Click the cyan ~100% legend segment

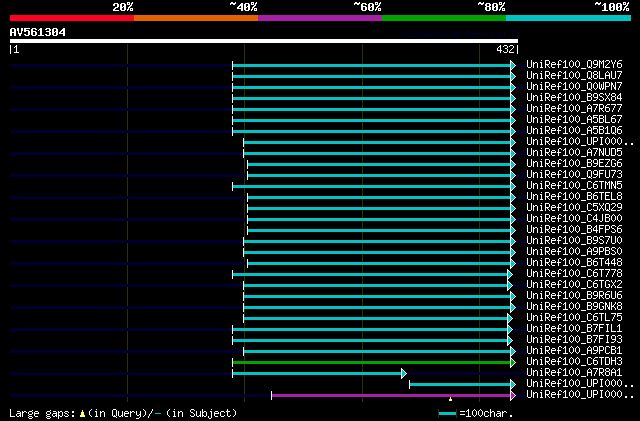pyautogui.click(x=569, y=18)
